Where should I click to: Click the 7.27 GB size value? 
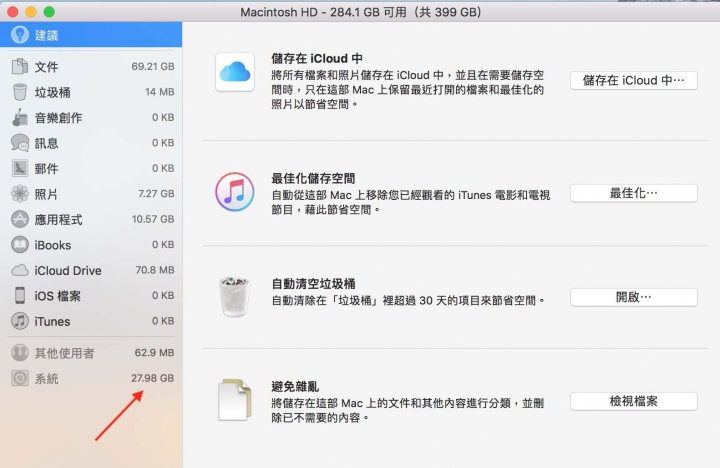pyautogui.click(x=156, y=193)
